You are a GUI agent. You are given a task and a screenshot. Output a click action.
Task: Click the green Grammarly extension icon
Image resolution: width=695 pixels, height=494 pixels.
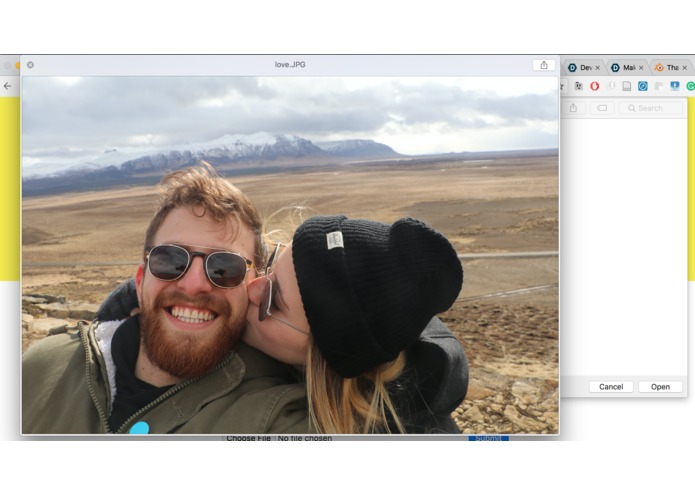click(x=691, y=86)
